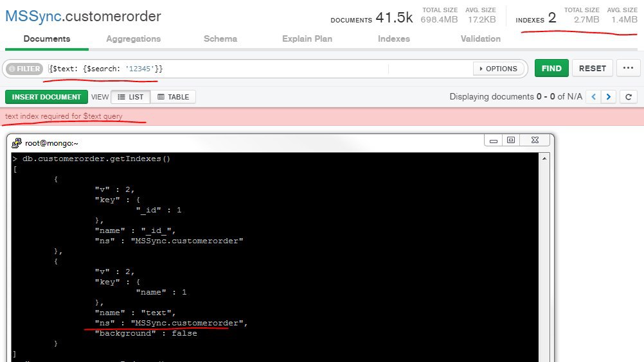This screenshot has width=644, height=362.
Task: Click the terminal scrollbar up arrow
Action: [x=544, y=159]
